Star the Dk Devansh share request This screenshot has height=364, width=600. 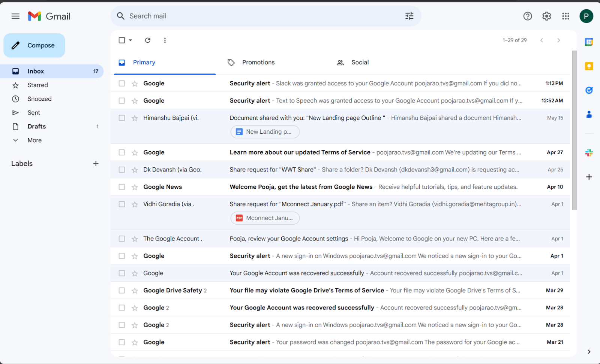click(x=135, y=170)
